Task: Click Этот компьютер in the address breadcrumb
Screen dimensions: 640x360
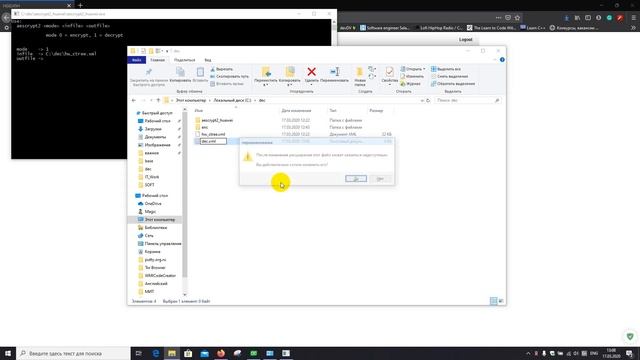Action: coord(191,100)
